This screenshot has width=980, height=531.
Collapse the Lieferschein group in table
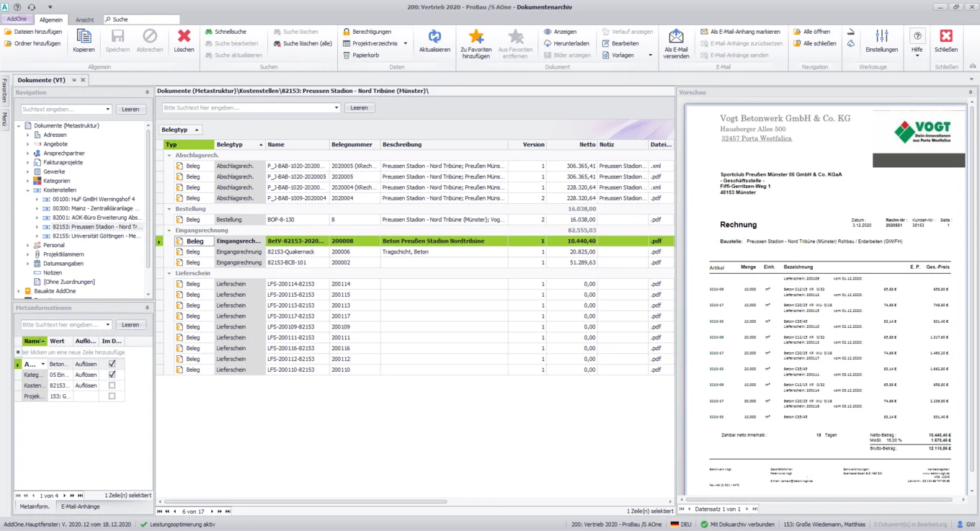[169, 274]
